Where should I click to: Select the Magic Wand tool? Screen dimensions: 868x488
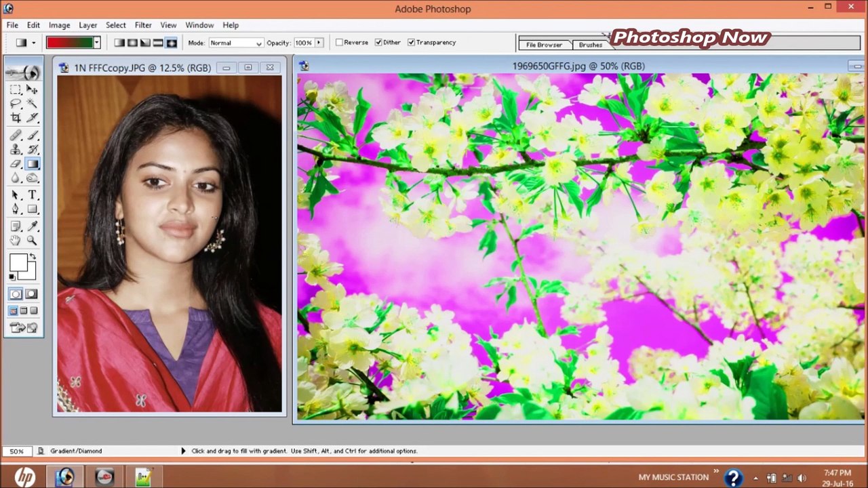tap(32, 104)
